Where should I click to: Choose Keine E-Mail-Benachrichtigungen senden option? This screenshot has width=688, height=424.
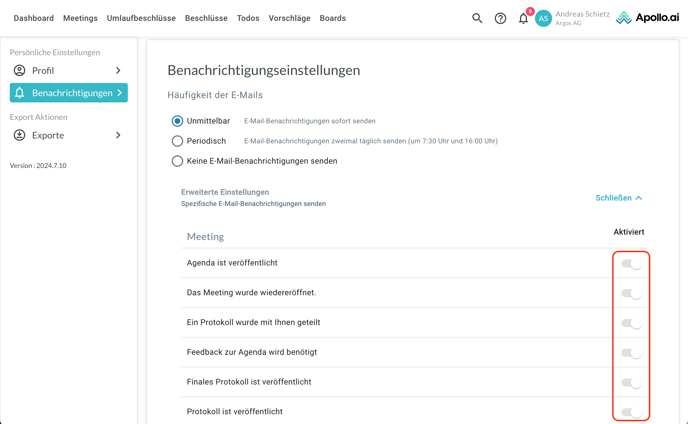point(177,161)
